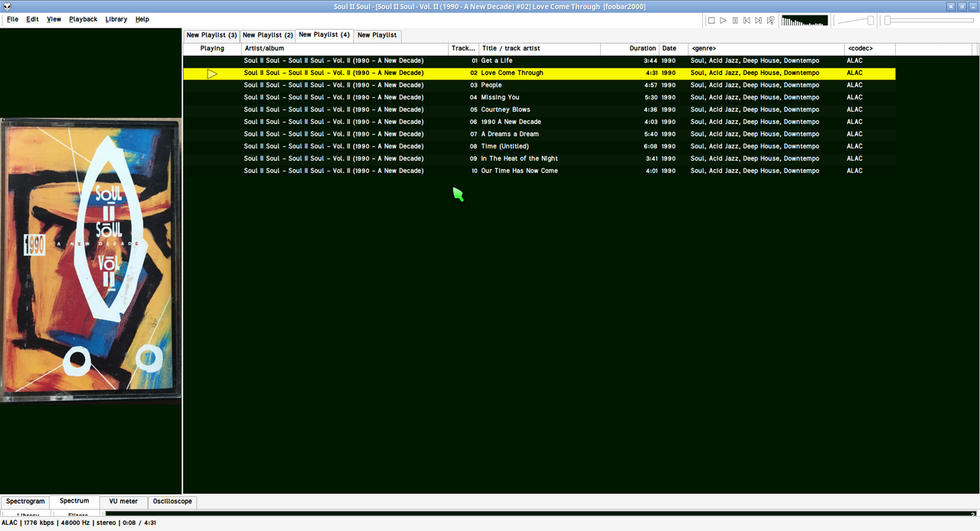980x531 pixels.
Task: Click the genre cell of Courtney Blows
Action: point(755,110)
